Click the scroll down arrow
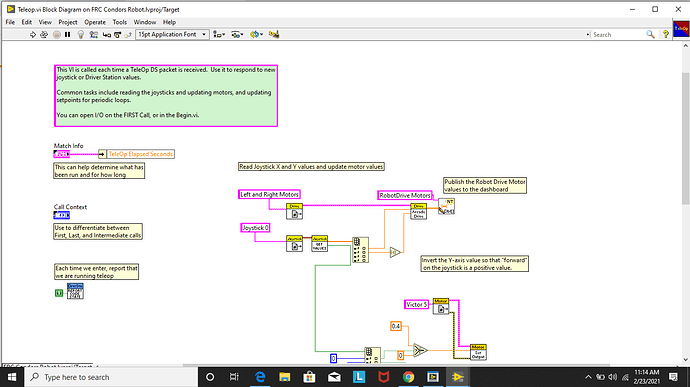Image resolution: width=690 pixels, height=387 pixels. [x=686, y=360]
